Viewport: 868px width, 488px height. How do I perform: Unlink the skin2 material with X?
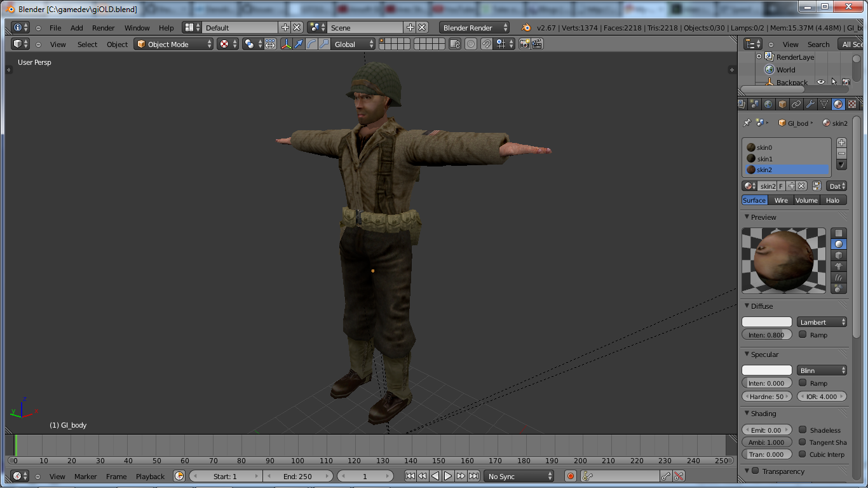(x=801, y=186)
